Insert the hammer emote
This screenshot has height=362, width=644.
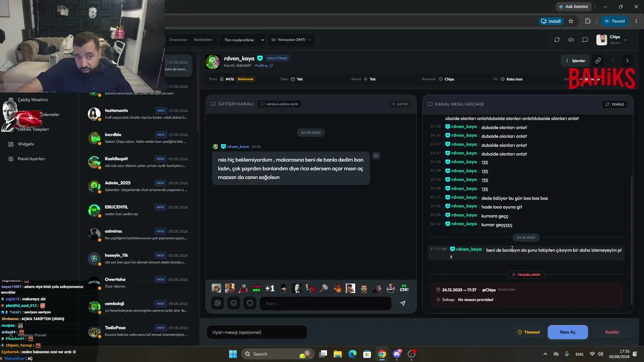[x=324, y=289]
